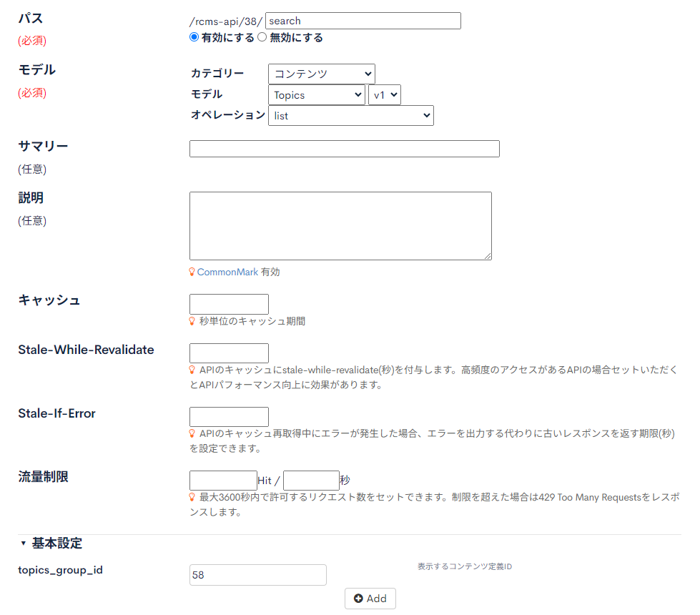Click the サマリー text field

pyautogui.click(x=344, y=149)
